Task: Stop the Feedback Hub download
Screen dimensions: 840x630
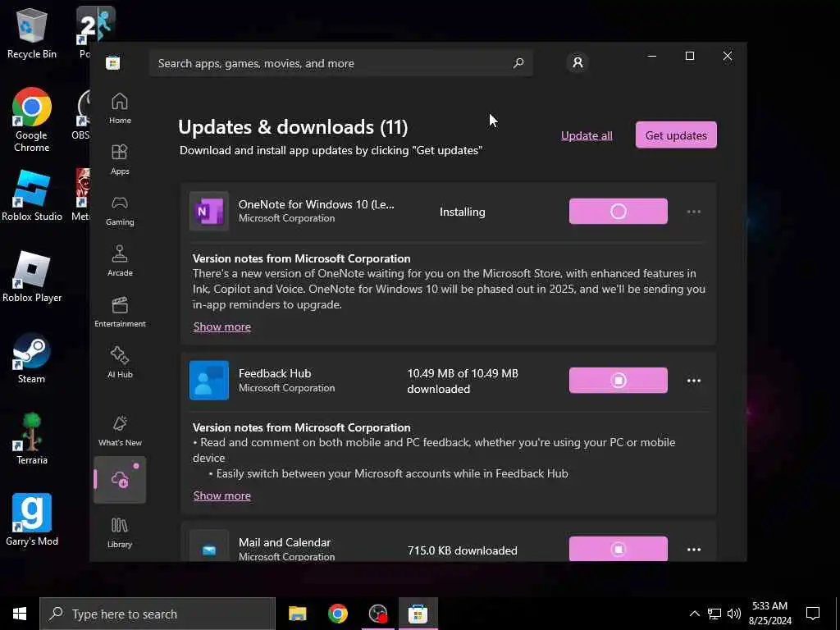Action: (x=619, y=381)
